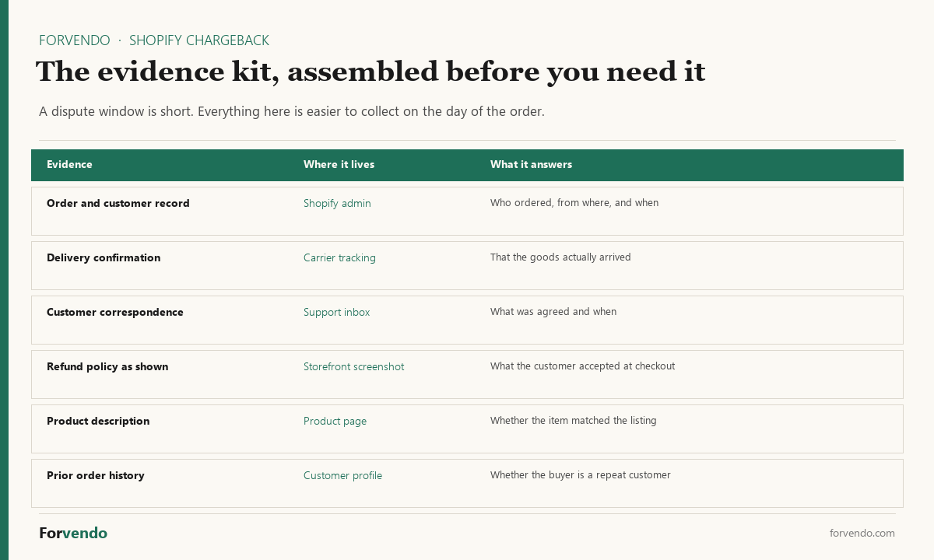Viewport: 934px width, 560px height.
Task: Select 'Order and customer record' row label
Action: point(118,203)
